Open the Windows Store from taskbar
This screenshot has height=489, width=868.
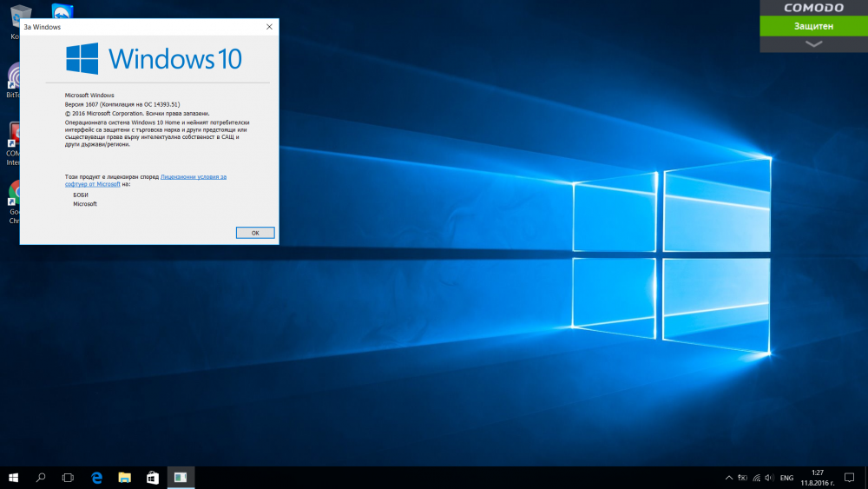point(152,478)
